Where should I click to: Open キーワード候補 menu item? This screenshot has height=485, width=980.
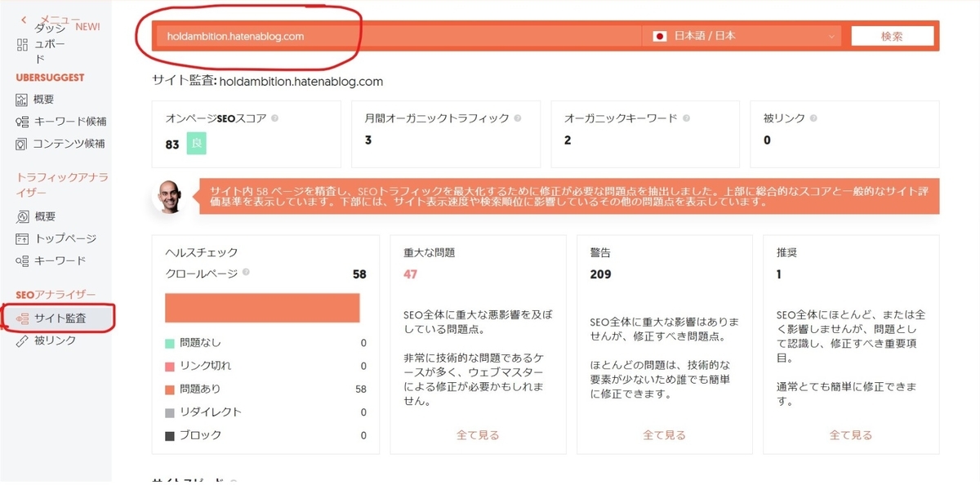(x=70, y=122)
